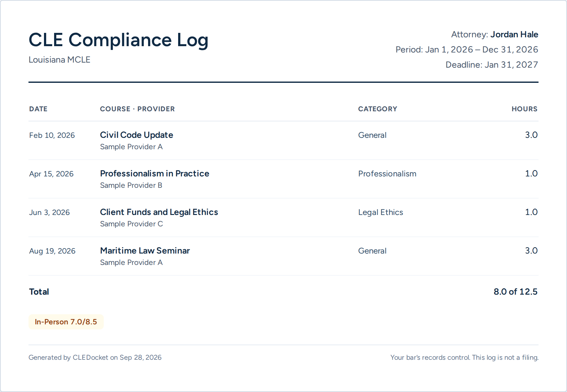Select the General category of Maritime Law Seminar
This screenshot has width=567, height=392.
click(x=372, y=251)
